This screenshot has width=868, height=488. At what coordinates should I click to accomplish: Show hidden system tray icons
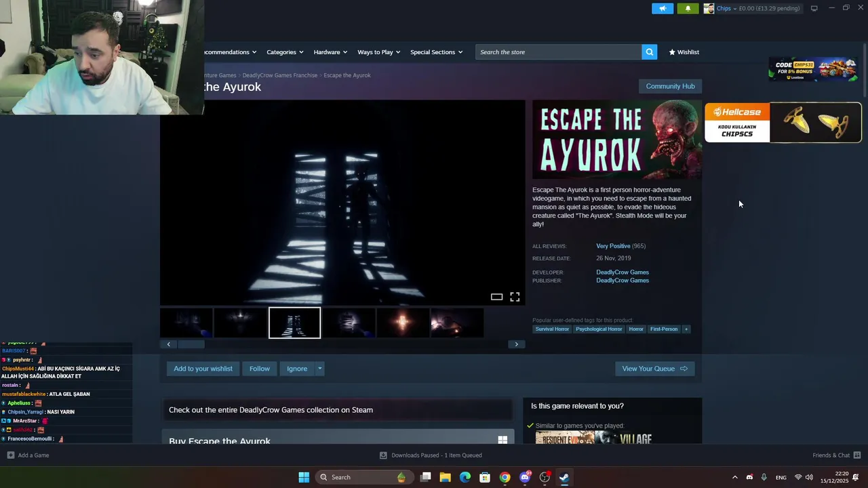click(x=734, y=477)
